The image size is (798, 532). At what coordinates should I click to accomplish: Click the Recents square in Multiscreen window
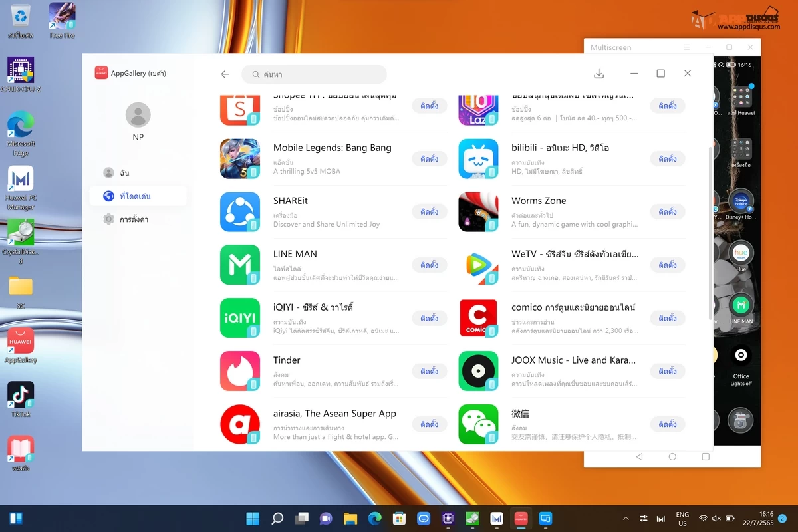[x=706, y=457]
